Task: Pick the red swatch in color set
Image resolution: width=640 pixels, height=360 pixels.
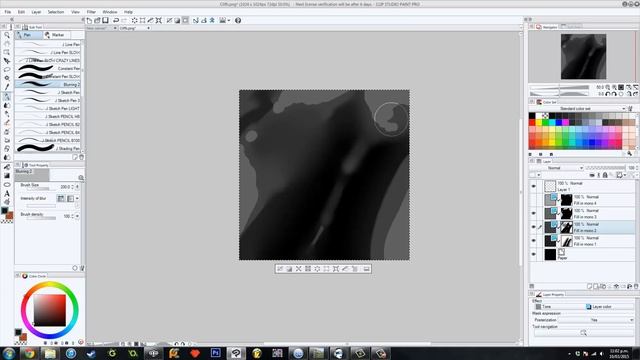Action: 532,122
